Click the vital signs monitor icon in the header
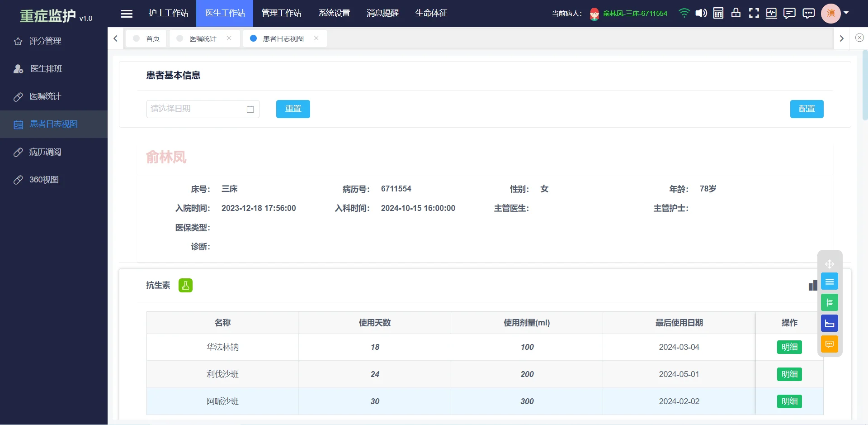Screen dimensions: 868x425 (771, 13)
